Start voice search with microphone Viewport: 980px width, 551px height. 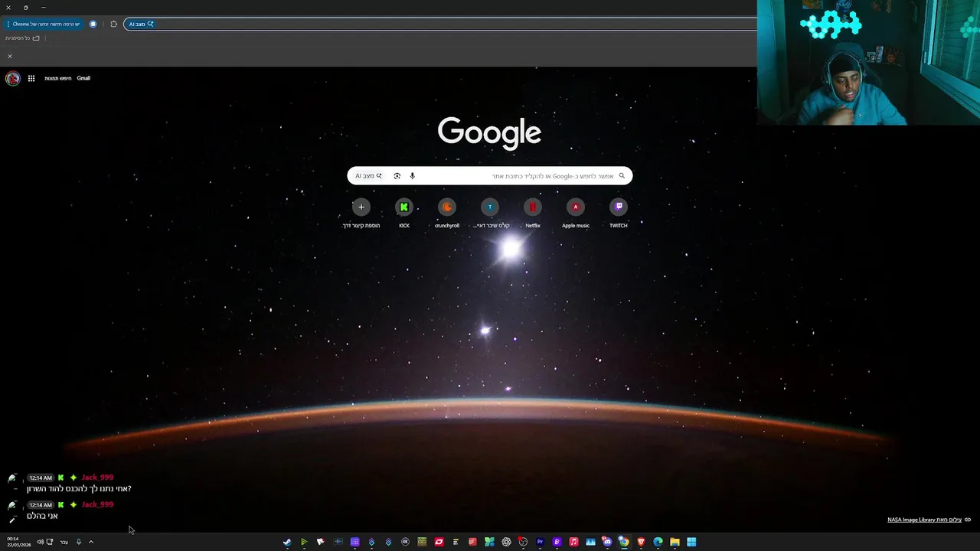(x=412, y=176)
